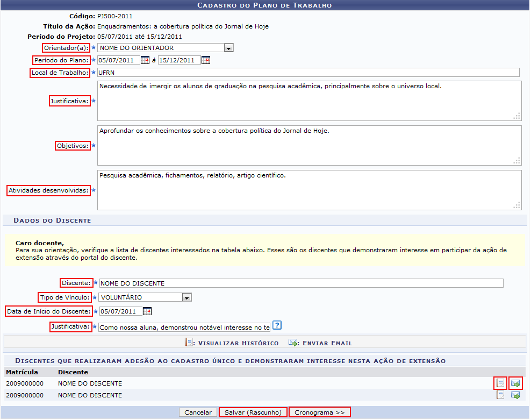The height and width of the screenshot is (420, 531).
Task: Send email to first listed discente
Action: 515,383
